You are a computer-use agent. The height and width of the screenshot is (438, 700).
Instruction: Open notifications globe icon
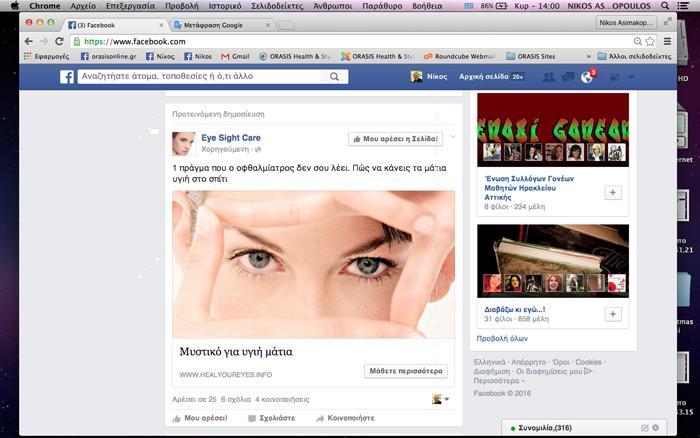click(x=587, y=77)
